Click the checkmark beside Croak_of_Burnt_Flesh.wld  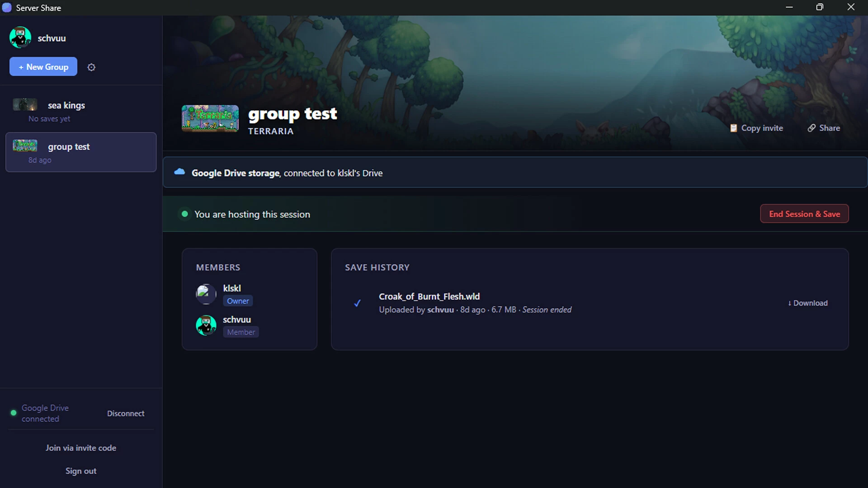[x=357, y=303]
